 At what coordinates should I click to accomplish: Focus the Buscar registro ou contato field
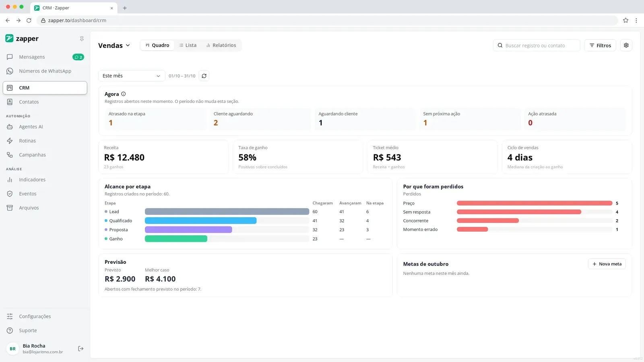[x=536, y=45]
